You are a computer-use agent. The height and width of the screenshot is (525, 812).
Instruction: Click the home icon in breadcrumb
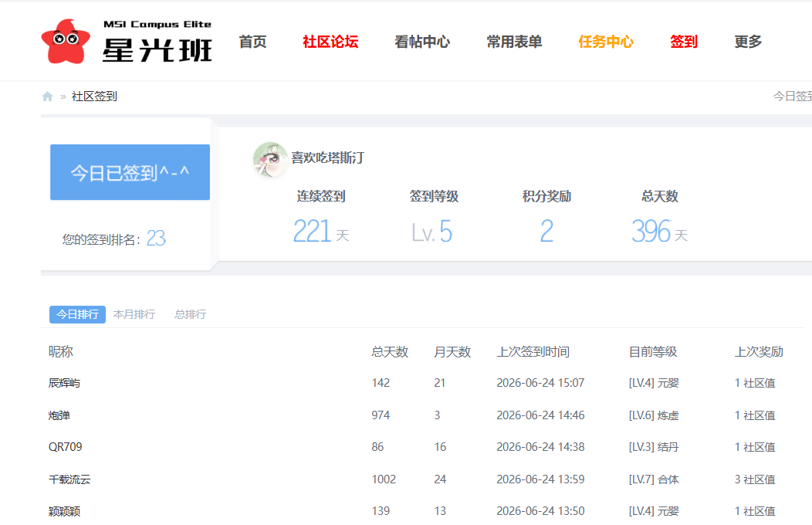pyautogui.click(x=48, y=97)
